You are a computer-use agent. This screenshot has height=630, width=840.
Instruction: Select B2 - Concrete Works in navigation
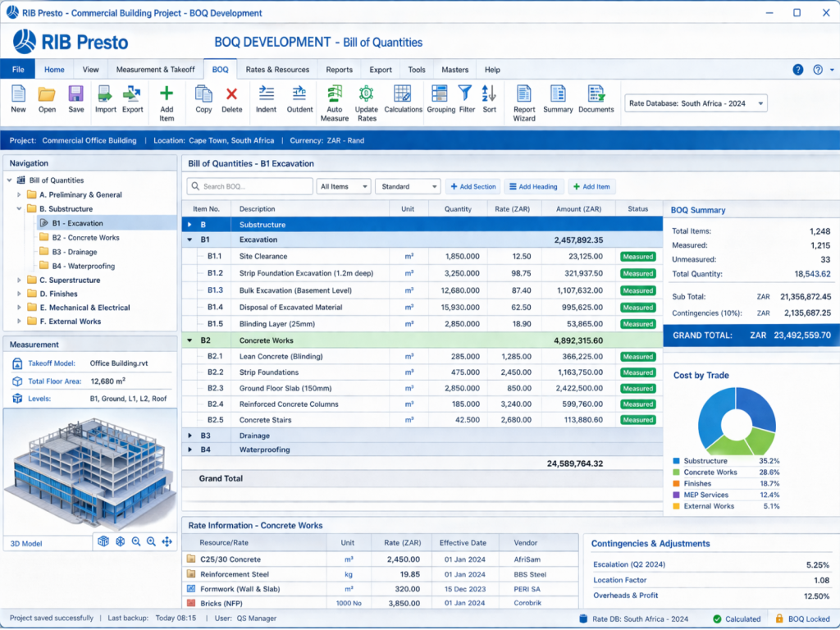(85, 237)
